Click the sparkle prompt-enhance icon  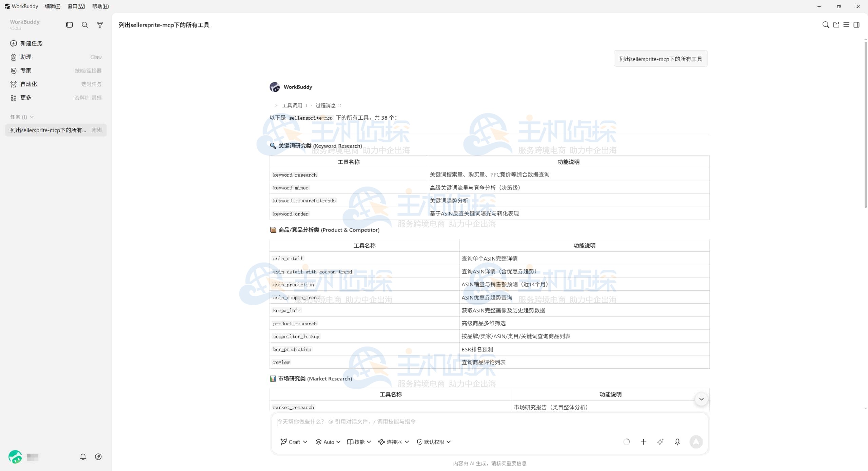[x=660, y=442]
